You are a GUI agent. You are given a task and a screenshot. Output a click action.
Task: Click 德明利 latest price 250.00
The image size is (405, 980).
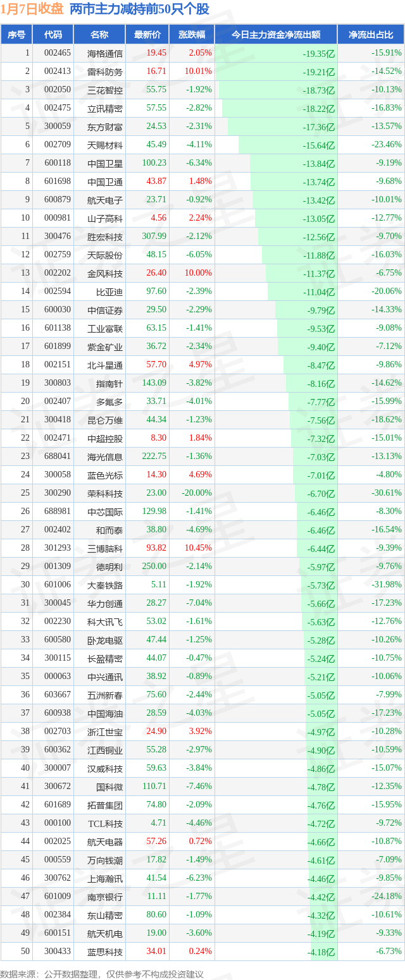(x=154, y=567)
